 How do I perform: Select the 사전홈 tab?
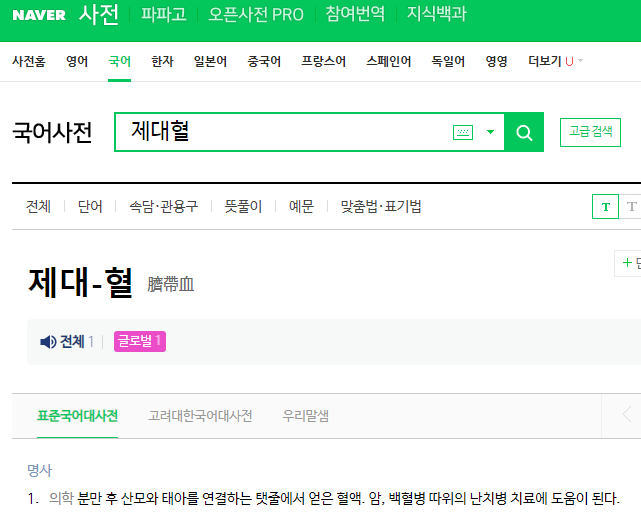[29, 61]
